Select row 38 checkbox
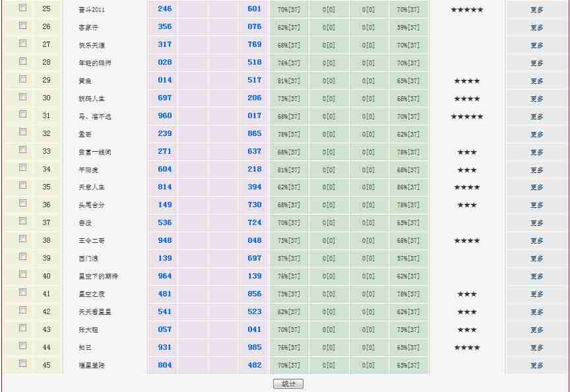The height and width of the screenshot is (392, 570). [22, 239]
